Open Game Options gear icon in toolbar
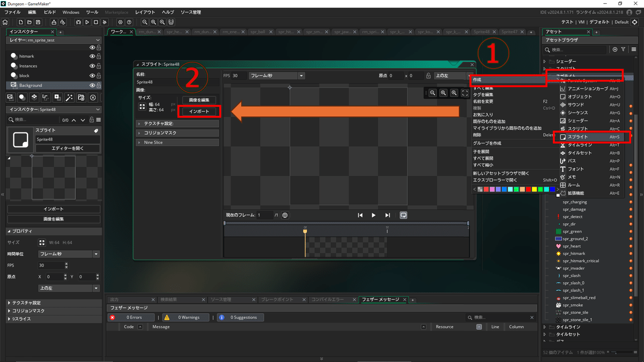Viewport: 644px width, 362px height. tap(120, 22)
